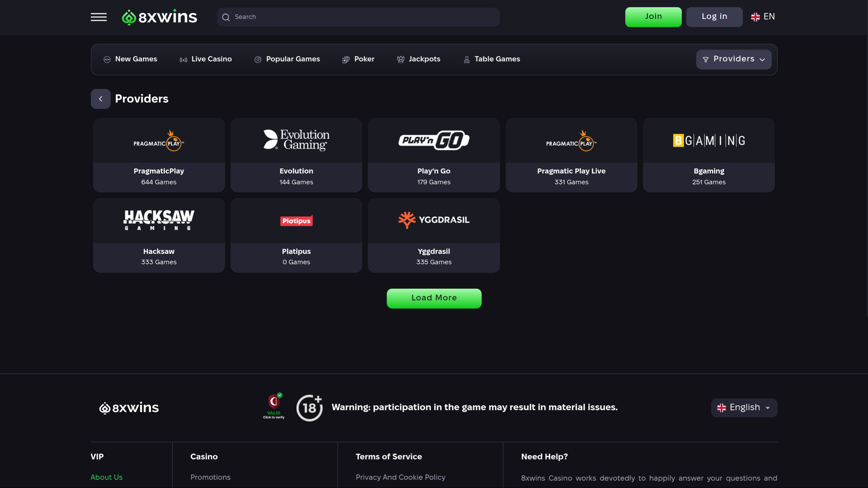Go back using the Providers back arrow

pos(101,99)
